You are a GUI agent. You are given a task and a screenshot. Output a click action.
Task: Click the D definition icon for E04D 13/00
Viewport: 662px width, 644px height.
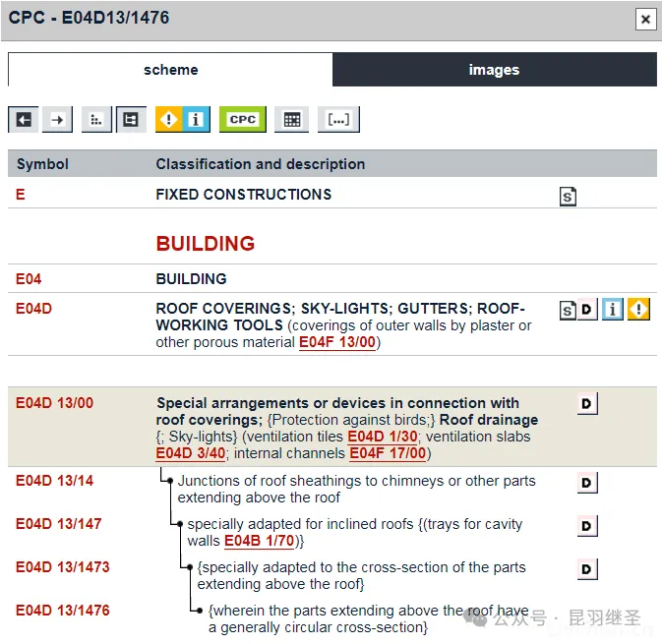[x=587, y=403]
